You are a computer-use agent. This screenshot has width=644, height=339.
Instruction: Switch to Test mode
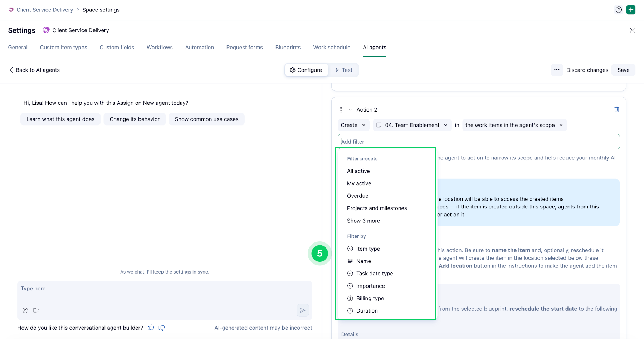click(344, 70)
